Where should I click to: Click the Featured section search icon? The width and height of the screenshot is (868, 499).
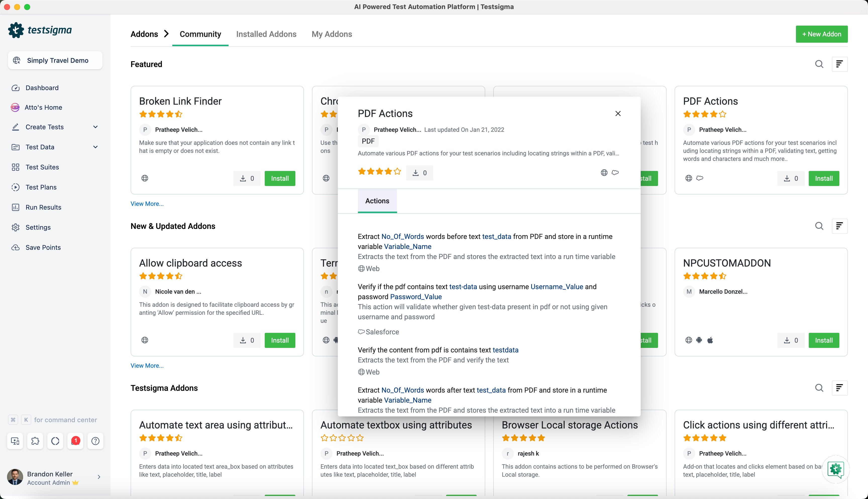tap(819, 64)
